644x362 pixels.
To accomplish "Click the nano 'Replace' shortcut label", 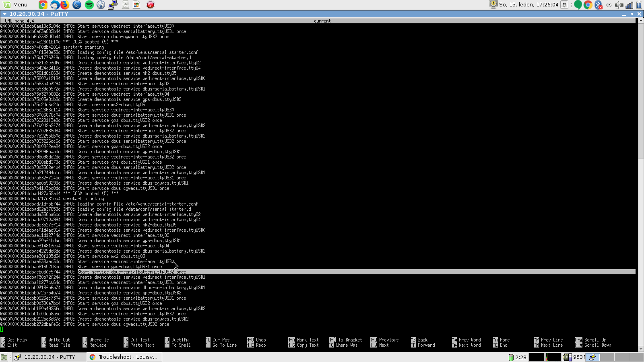I will point(98,345).
